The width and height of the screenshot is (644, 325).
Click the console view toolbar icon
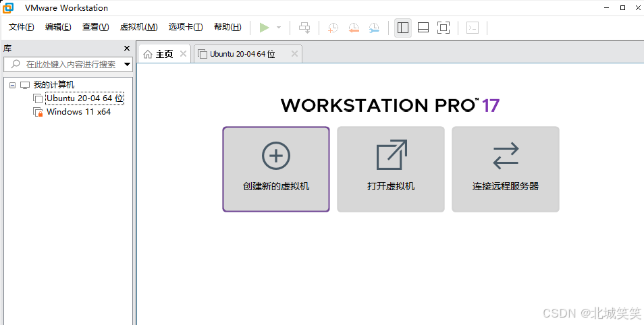473,28
